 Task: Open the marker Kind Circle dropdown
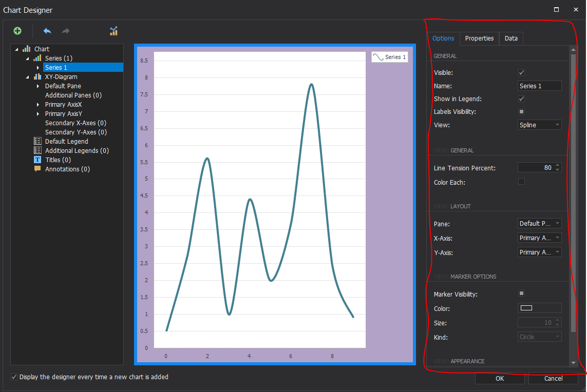(539, 337)
